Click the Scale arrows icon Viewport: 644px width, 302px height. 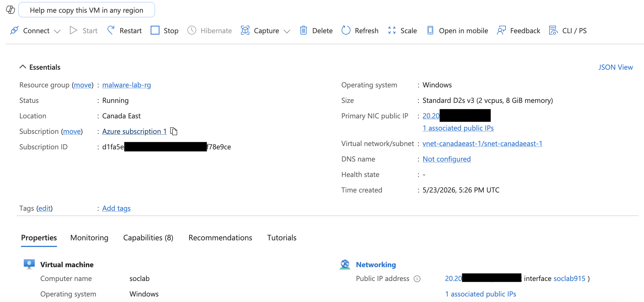pos(392,30)
